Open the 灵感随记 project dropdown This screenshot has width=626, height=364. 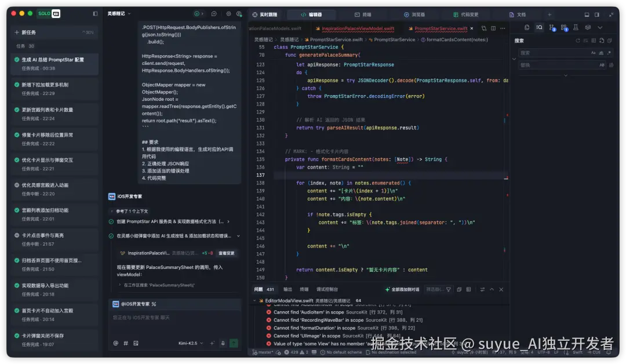[119, 13]
